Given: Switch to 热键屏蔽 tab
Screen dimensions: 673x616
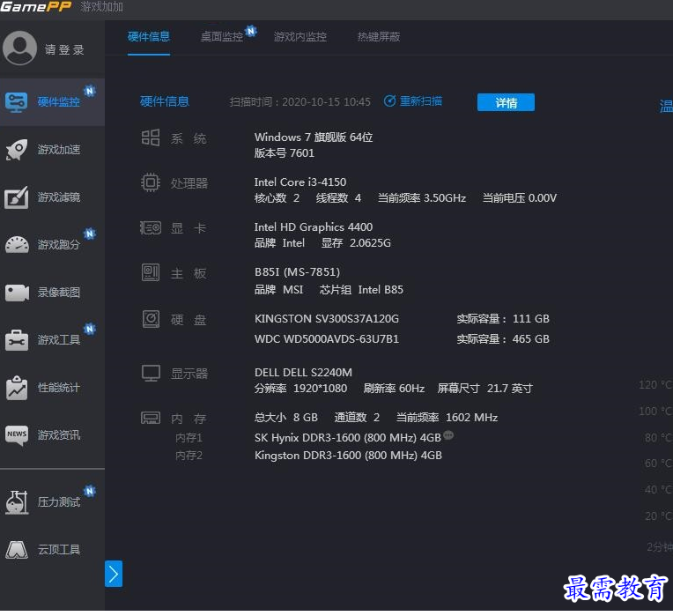Looking at the screenshot, I should pos(379,37).
